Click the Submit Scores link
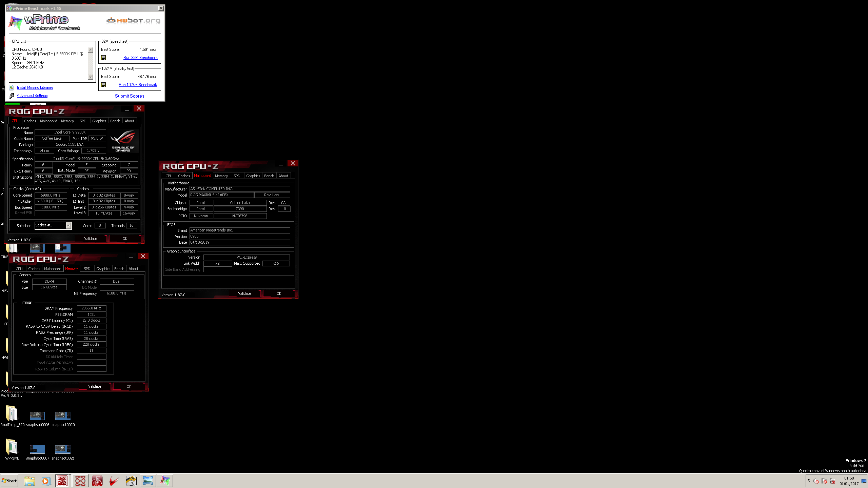 pos(130,96)
